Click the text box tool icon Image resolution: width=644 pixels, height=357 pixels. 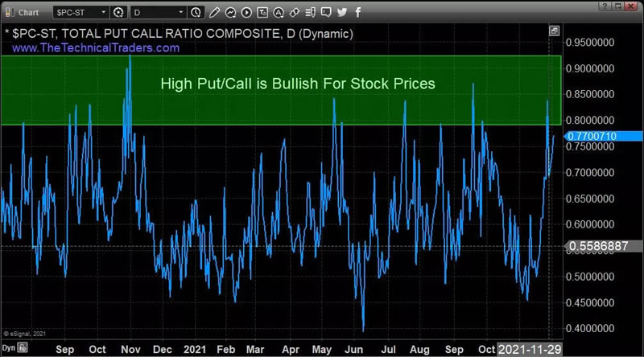point(261,12)
